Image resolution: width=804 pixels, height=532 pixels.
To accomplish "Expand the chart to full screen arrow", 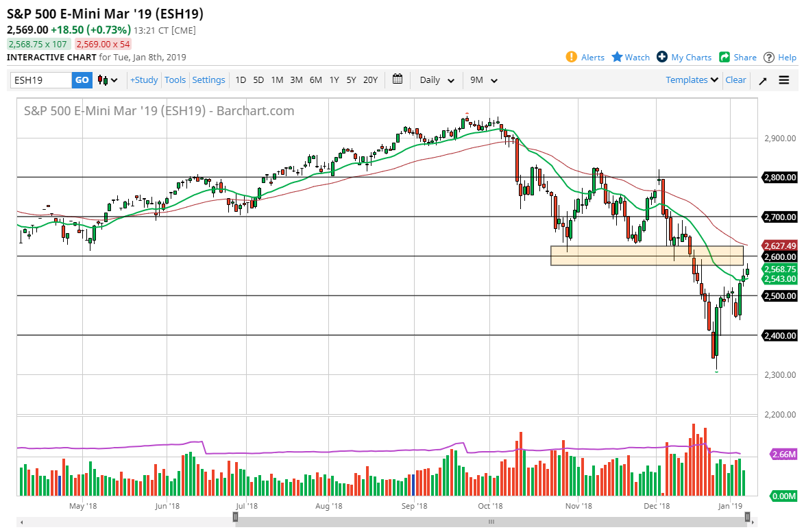I will click(x=762, y=80).
